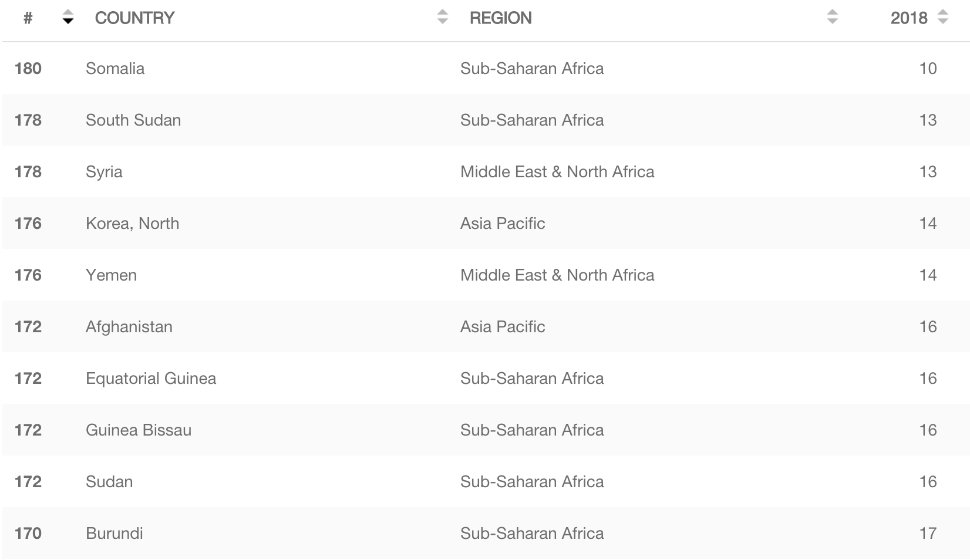
Task: Sort table by rank number arrows
Action: point(68,18)
